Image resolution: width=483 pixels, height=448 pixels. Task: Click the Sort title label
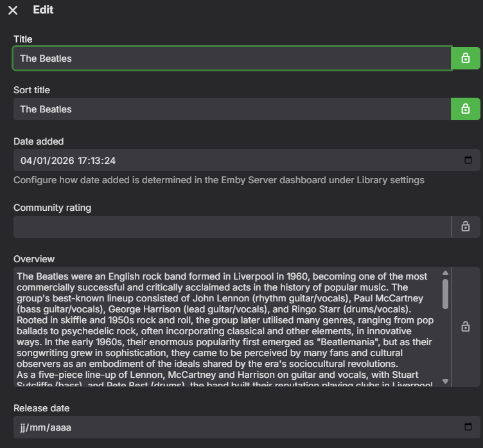[x=31, y=90]
